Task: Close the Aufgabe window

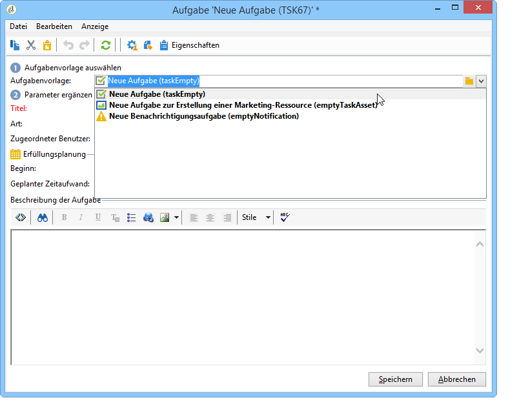Action: coord(478,7)
